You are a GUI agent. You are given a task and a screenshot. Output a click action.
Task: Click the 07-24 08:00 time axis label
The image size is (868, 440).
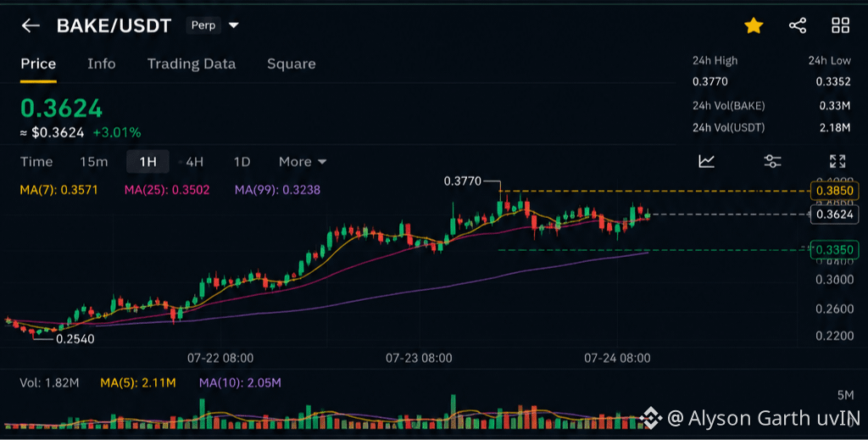[617, 358]
